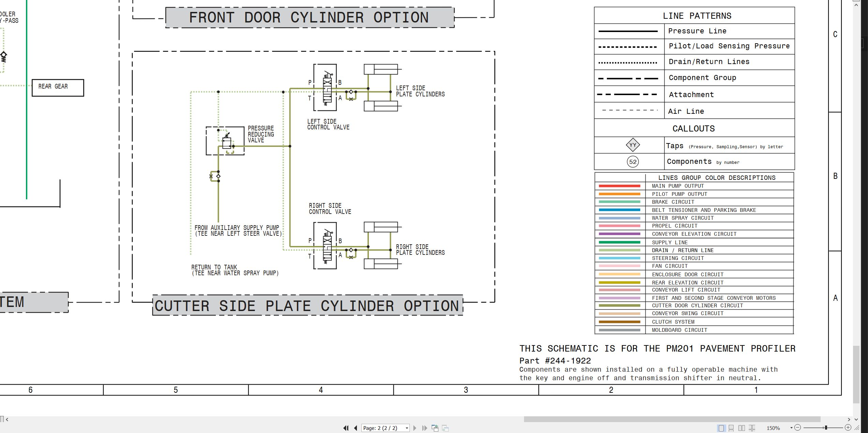Go to the previous page
This screenshot has height=433, width=868.
[x=356, y=428]
